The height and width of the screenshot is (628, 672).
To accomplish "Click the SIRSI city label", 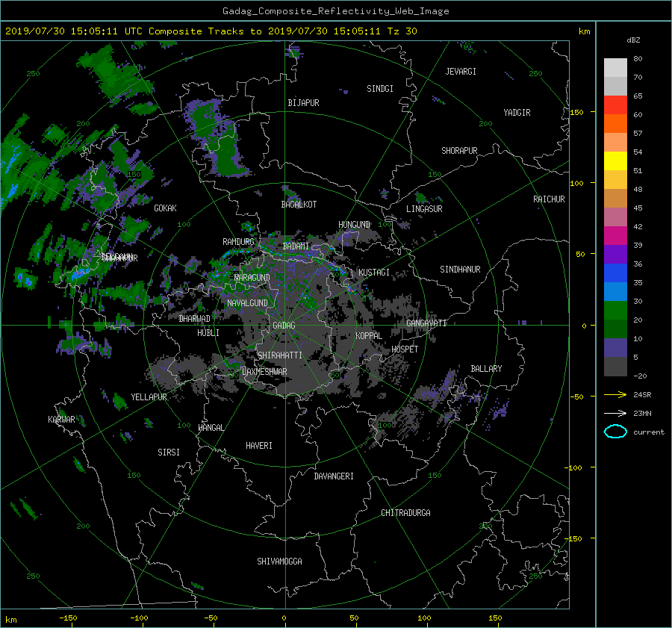I will tap(169, 453).
